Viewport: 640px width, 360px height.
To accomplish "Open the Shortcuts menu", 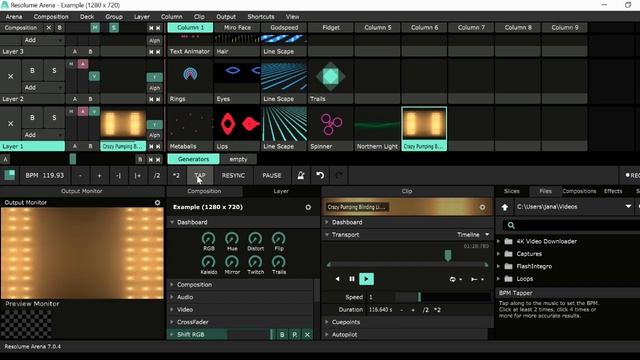I will pyautogui.click(x=261, y=17).
